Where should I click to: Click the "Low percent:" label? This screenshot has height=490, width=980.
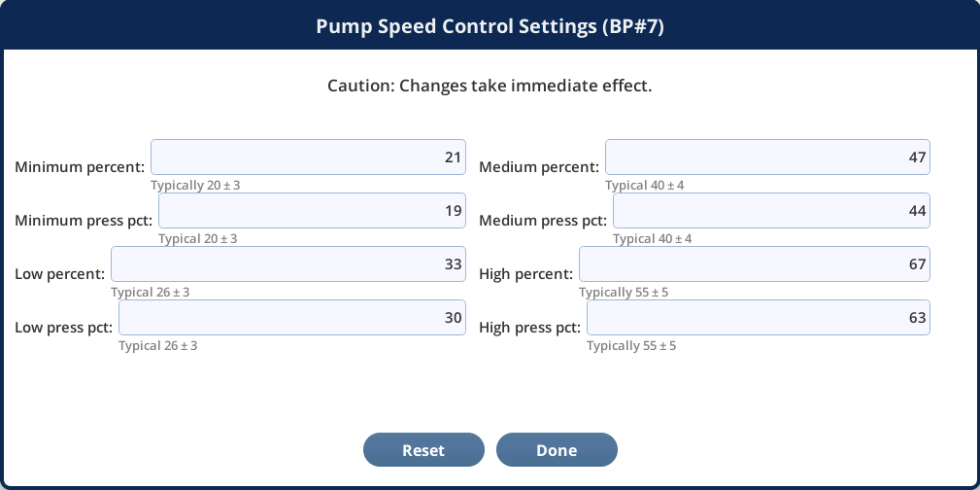60,274
